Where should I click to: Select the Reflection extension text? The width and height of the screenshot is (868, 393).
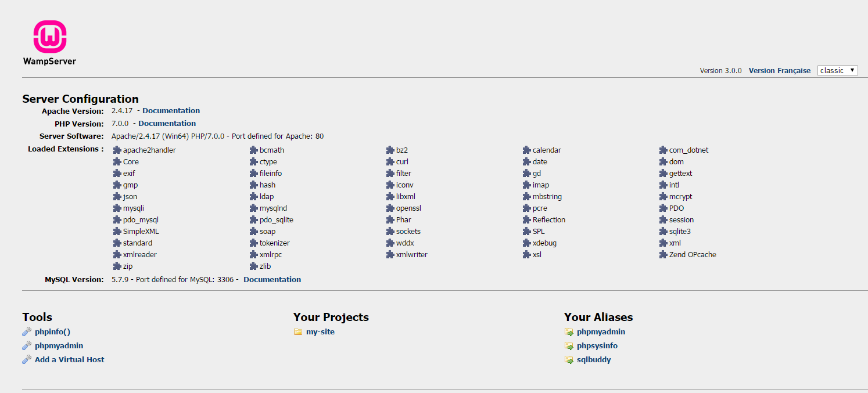click(549, 220)
